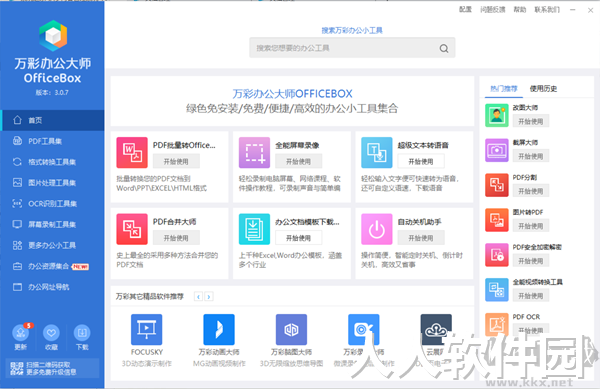This screenshot has width=600, height=389.
Task: Start using 超级文本转语音
Action: (x=421, y=161)
